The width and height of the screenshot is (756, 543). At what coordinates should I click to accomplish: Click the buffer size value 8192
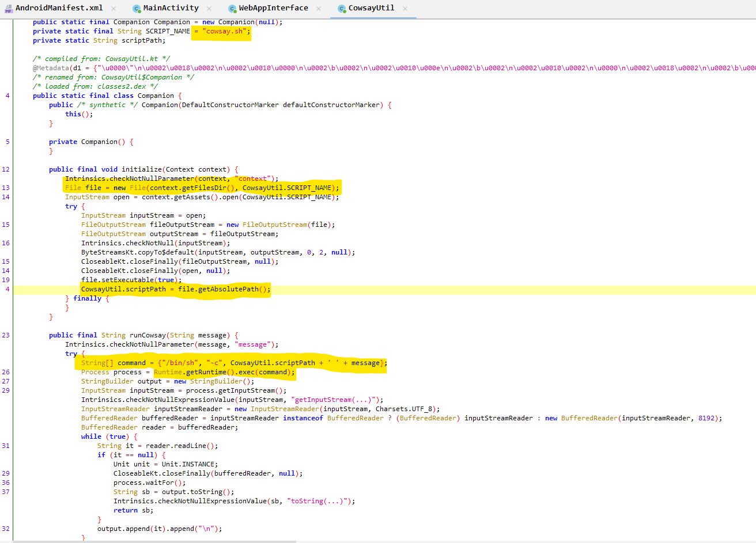706,418
